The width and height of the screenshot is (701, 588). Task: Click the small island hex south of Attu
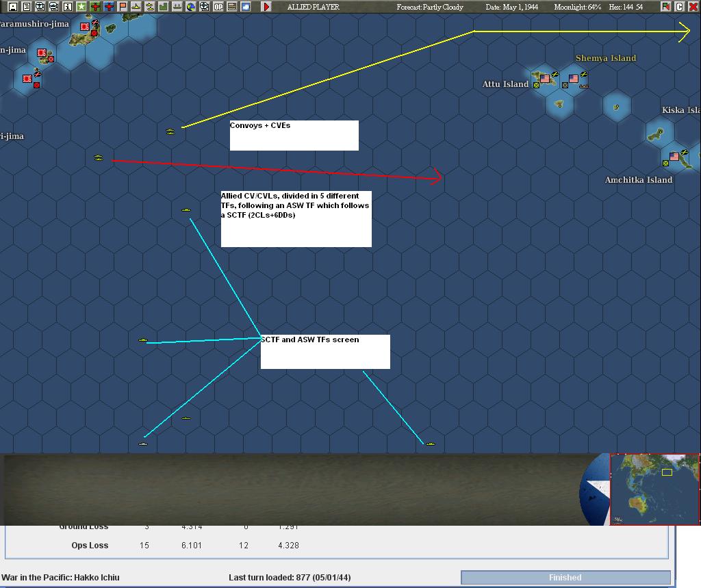(559, 104)
